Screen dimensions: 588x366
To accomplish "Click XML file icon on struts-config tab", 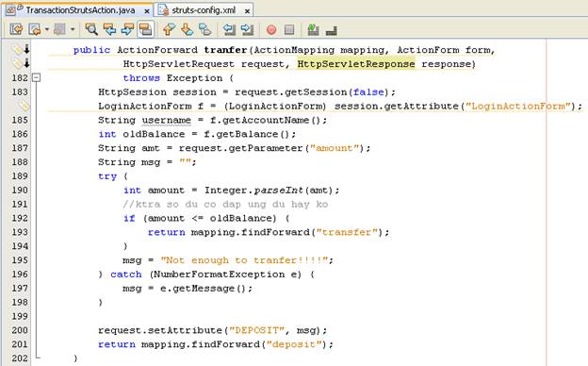I will [163, 10].
